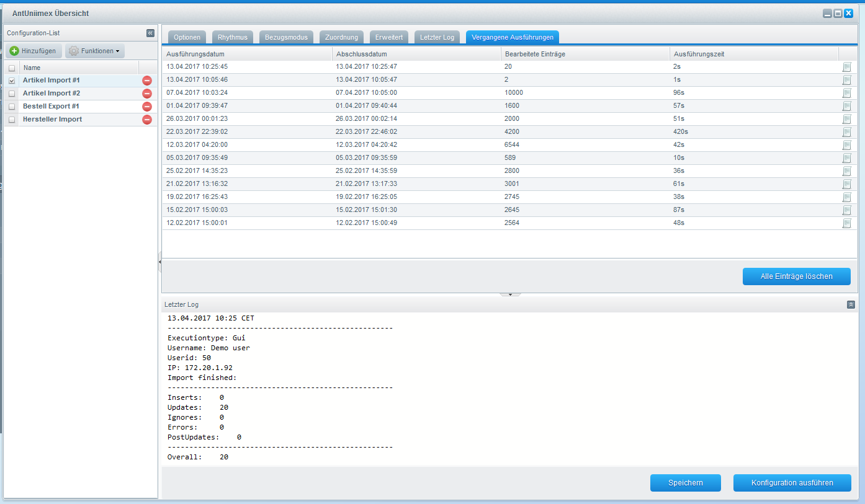Go to the Erweitert tab
865x504 pixels.
click(389, 37)
